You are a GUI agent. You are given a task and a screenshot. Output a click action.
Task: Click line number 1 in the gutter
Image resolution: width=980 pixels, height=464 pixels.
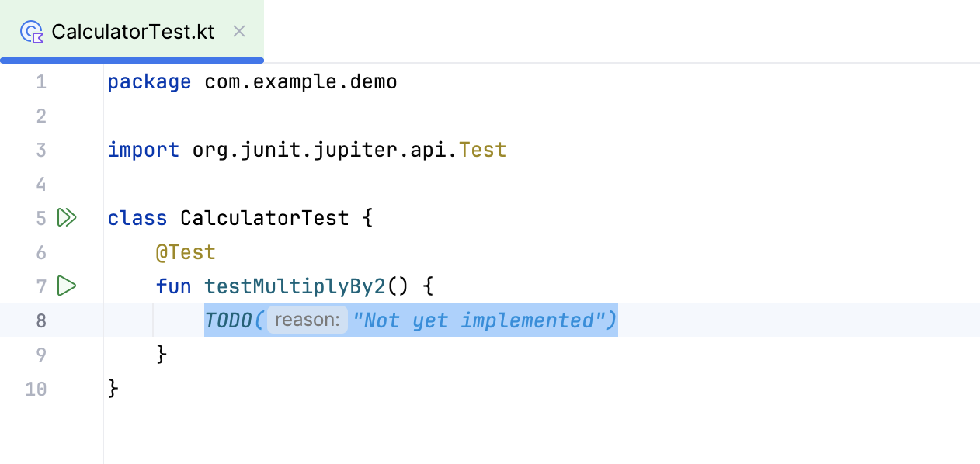coord(40,81)
